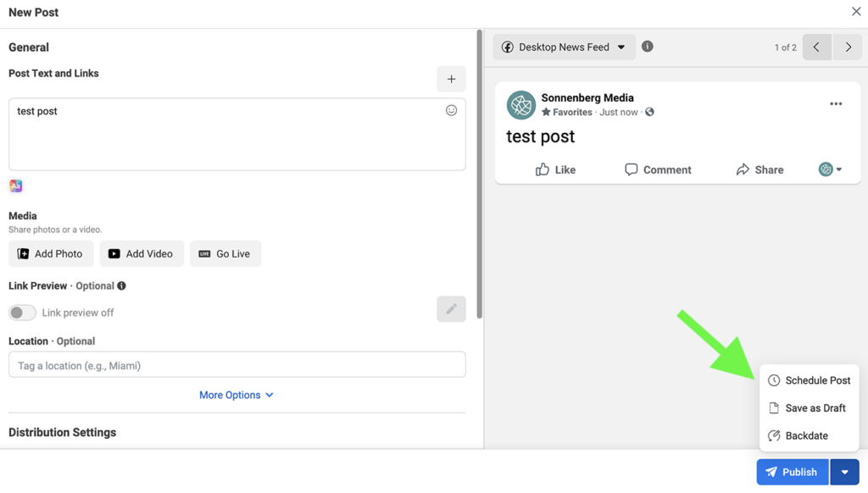
Task: Open the profile switcher dropdown in preview
Action: (830, 169)
